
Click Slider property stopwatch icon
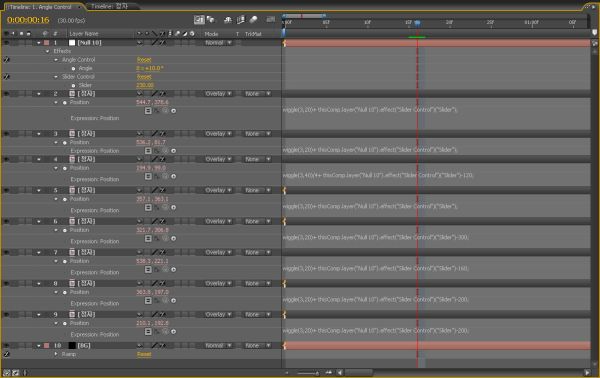73,85
